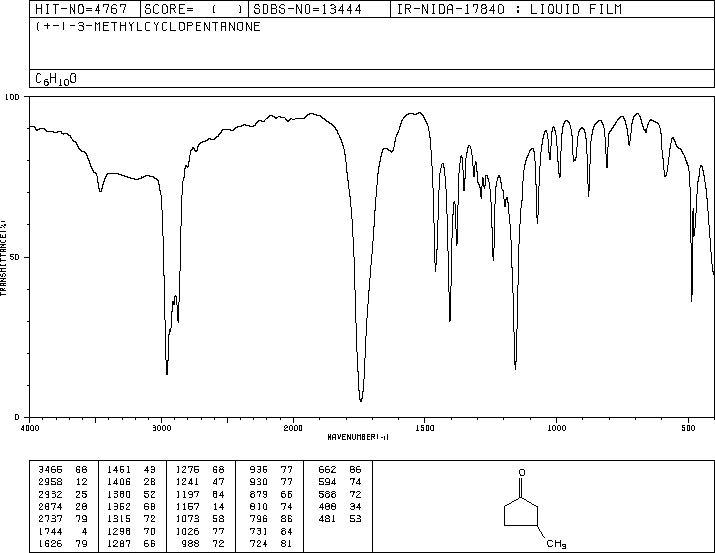Select peak table entry 1073

point(187,519)
